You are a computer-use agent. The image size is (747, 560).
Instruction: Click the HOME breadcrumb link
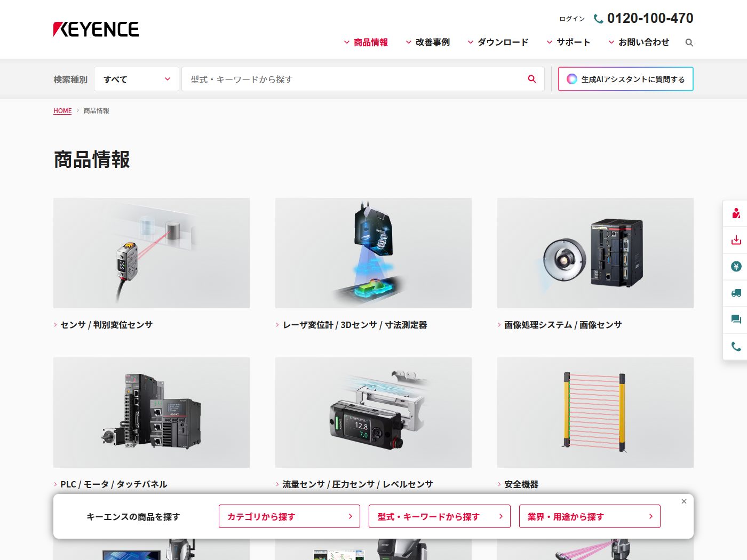point(62,111)
